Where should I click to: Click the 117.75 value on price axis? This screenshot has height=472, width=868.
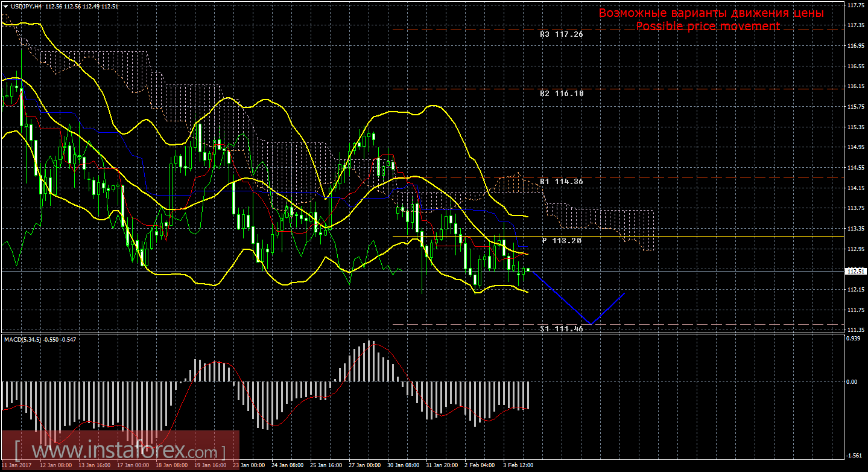(x=854, y=5)
